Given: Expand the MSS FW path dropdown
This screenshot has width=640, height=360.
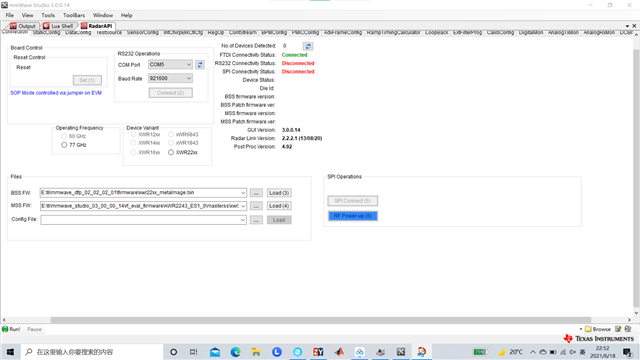Looking at the screenshot, I should [243, 206].
